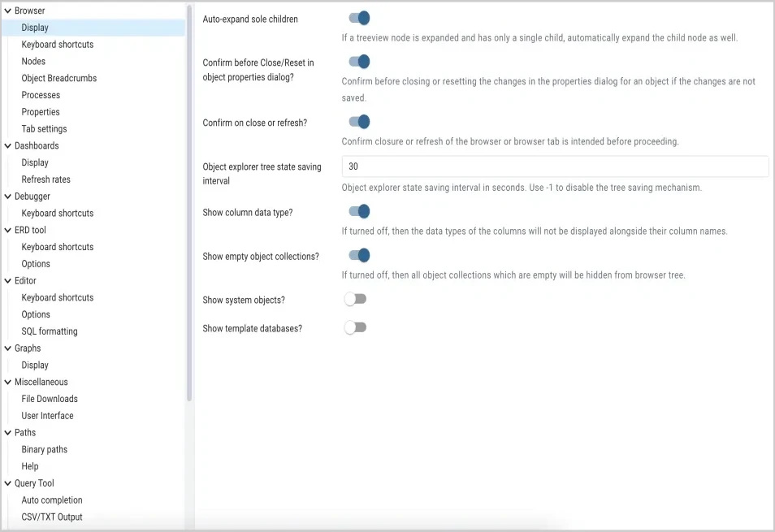775x532 pixels.
Task: Open the SQL formatting preferences
Action: (50, 331)
